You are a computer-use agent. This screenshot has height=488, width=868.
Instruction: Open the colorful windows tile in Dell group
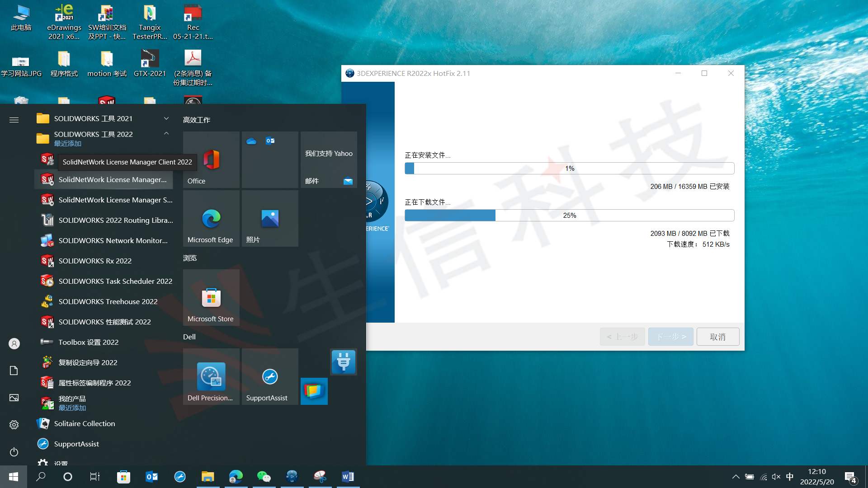(x=314, y=391)
